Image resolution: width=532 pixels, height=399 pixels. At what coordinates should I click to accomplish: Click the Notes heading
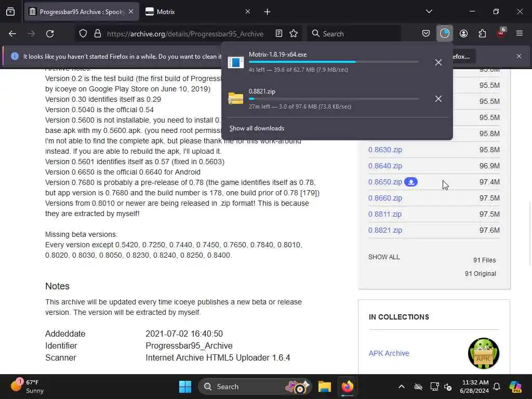point(57,286)
